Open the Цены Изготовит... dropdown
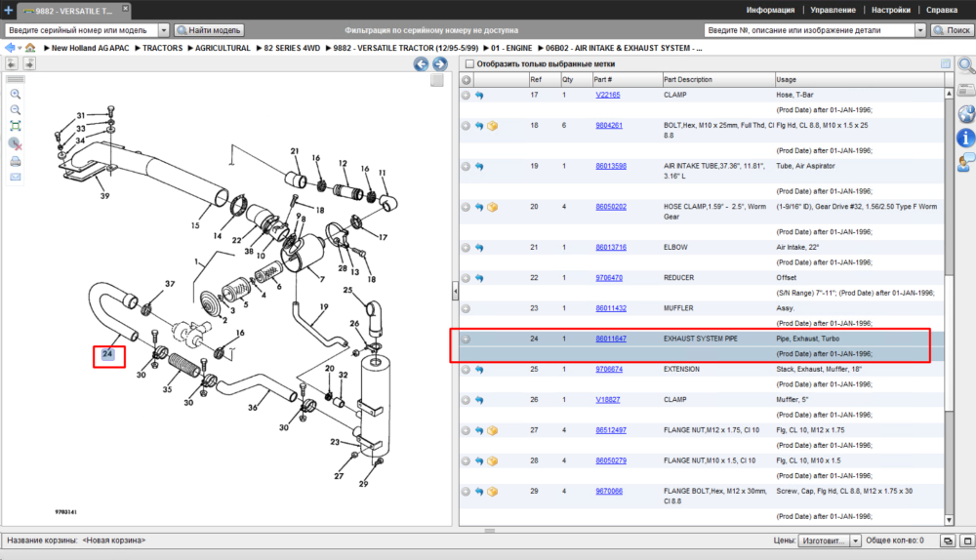976x560 pixels. point(830,540)
